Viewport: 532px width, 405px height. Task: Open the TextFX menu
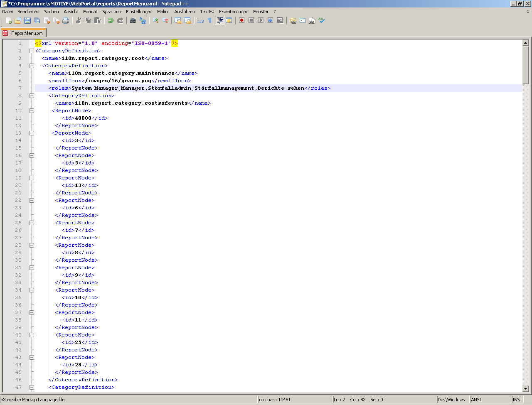207,12
